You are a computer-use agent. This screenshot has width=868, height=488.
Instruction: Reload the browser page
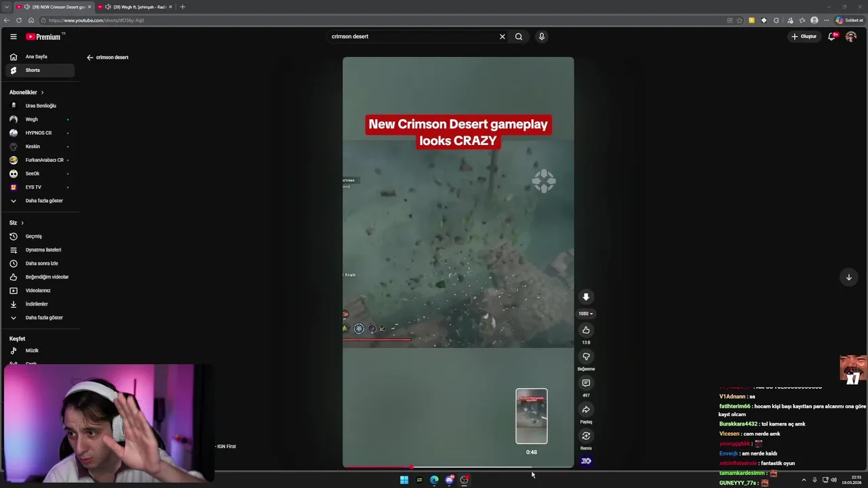19,20
